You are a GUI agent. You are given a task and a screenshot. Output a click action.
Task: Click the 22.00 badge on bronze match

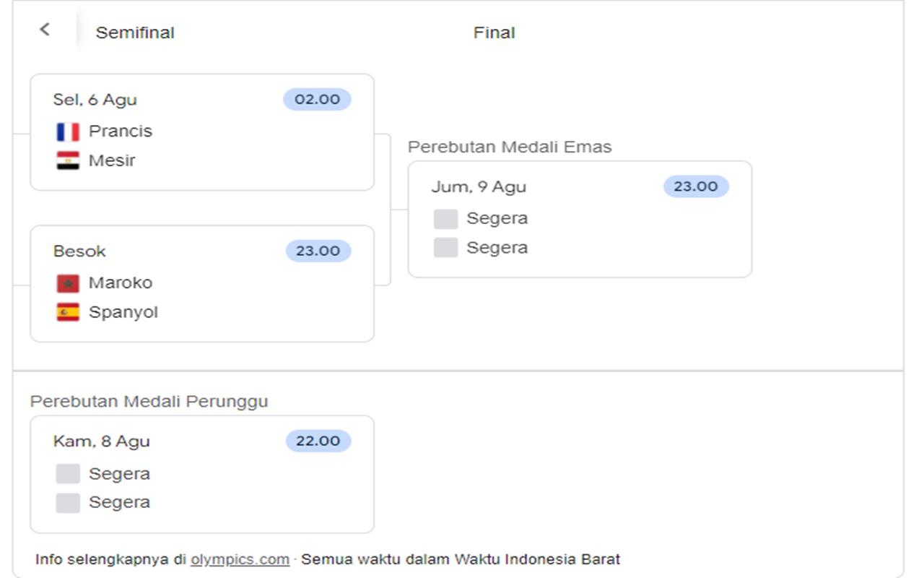(318, 441)
